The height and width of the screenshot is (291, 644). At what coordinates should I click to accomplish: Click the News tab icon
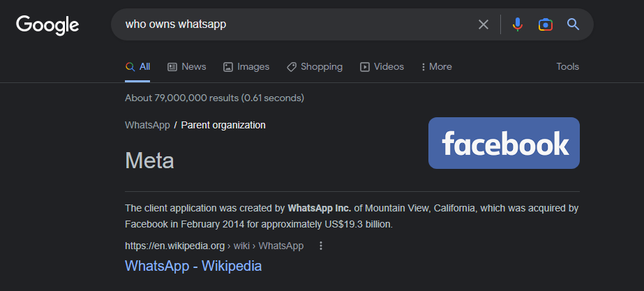172,67
